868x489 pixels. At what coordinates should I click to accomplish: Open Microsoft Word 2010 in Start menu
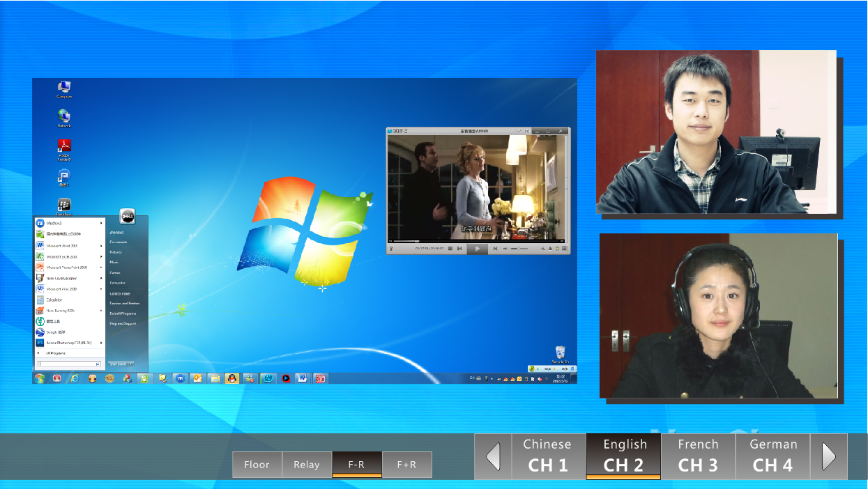tap(69, 246)
